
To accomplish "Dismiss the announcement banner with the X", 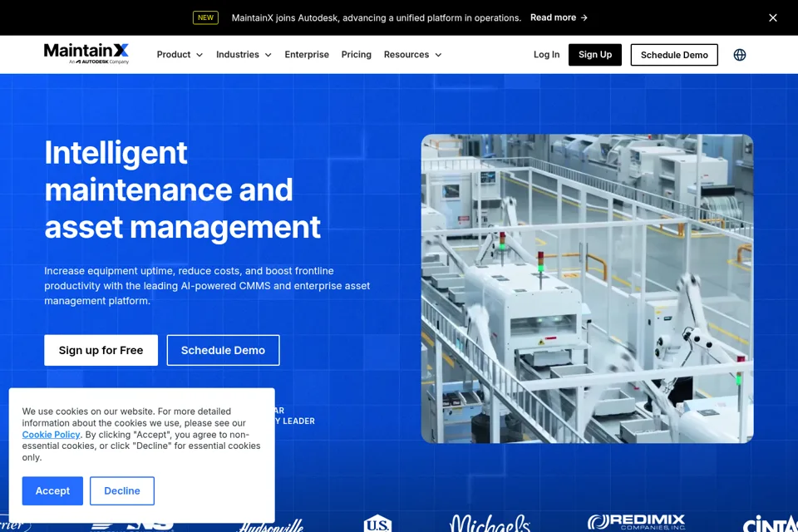I will (x=772, y=17).
